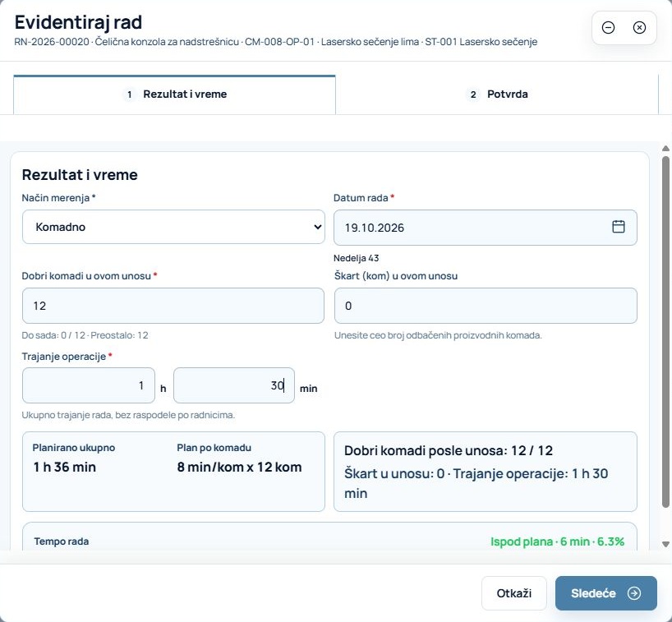Click the 'Tempo rada' label
The image size is (672, 622).
click(62, 541)
